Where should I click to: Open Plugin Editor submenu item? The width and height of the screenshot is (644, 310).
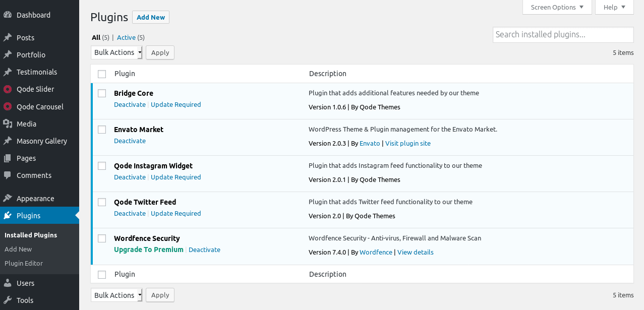[24, 263]
